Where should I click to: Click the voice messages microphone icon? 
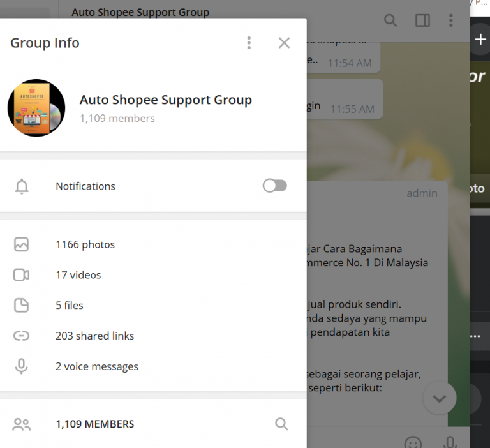tap(21, 366)
